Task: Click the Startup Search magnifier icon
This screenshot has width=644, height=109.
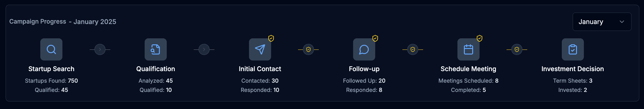Action: coord(51,49)
